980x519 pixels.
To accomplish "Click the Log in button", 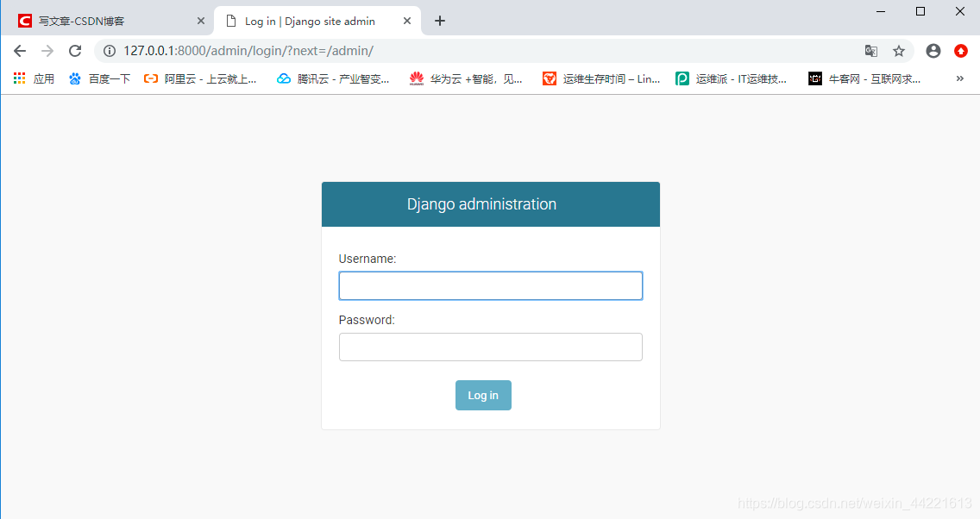I will (x=483, y=396).
